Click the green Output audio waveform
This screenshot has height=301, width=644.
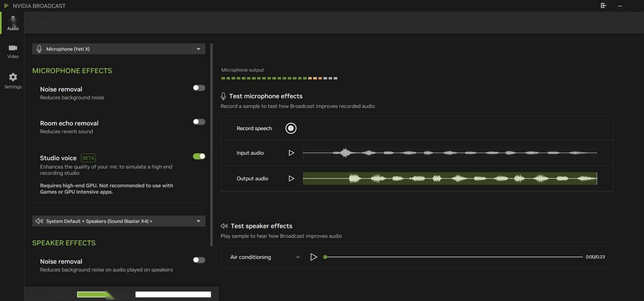click(x=450, y=178)
